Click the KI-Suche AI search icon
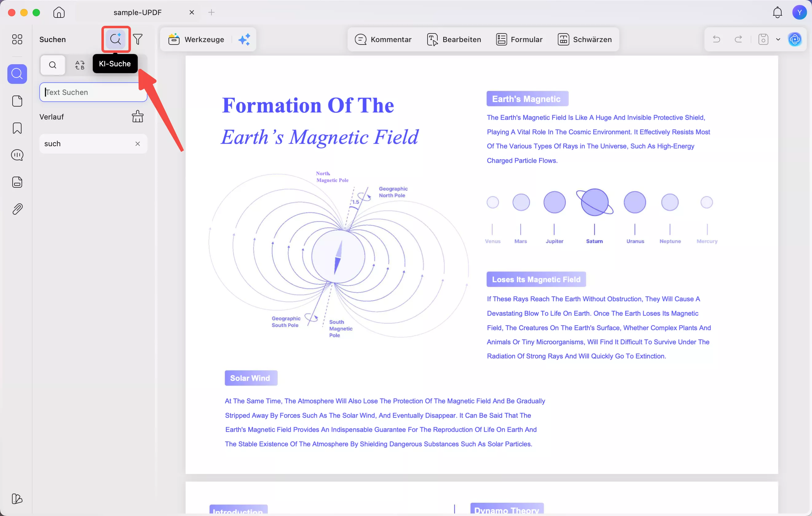Screen dimensions: 812x516 coord(116,39)
